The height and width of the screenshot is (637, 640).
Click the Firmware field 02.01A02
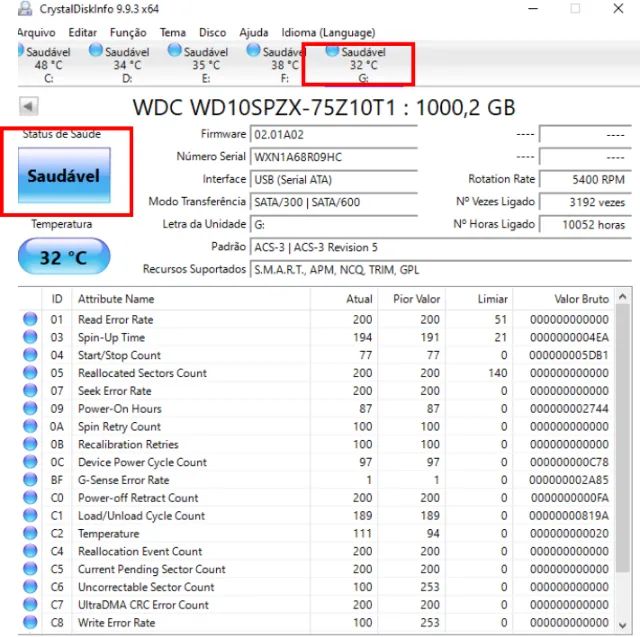[333, 134]
